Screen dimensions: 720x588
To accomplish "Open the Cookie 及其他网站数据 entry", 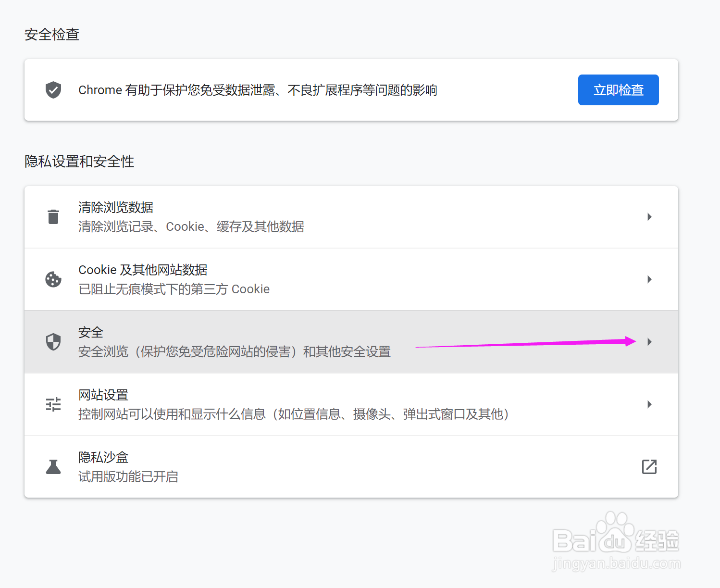I will tap(336, 279).
